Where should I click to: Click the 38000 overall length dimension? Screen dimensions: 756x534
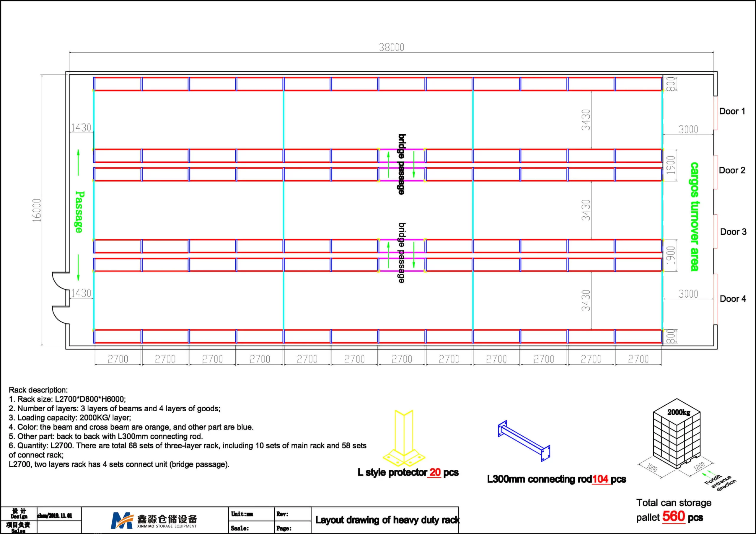pos(392,48)
